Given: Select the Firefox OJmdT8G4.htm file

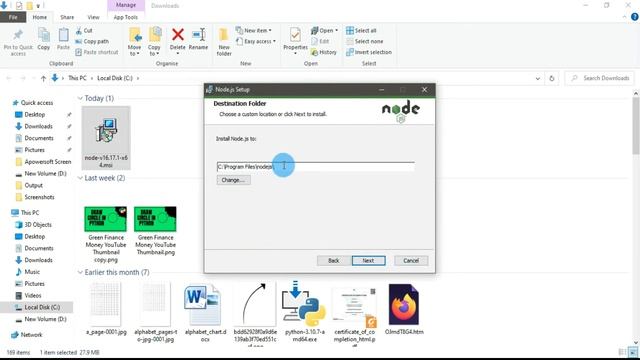Looking at the screenshot, I should pos(404,309).
